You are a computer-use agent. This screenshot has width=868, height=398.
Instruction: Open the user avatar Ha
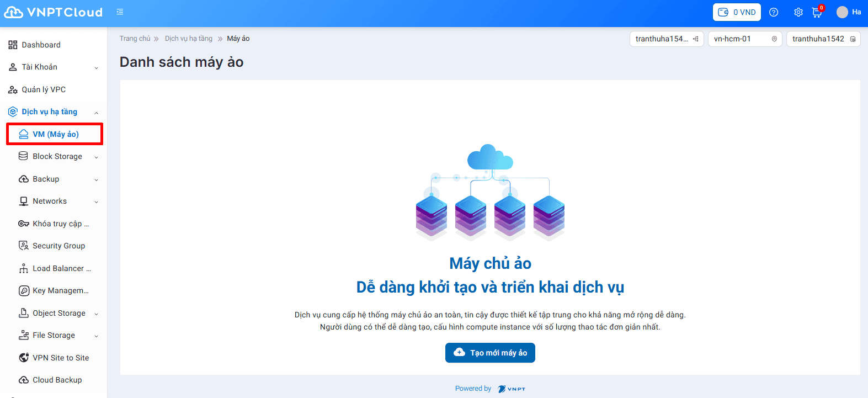[849, 12]
